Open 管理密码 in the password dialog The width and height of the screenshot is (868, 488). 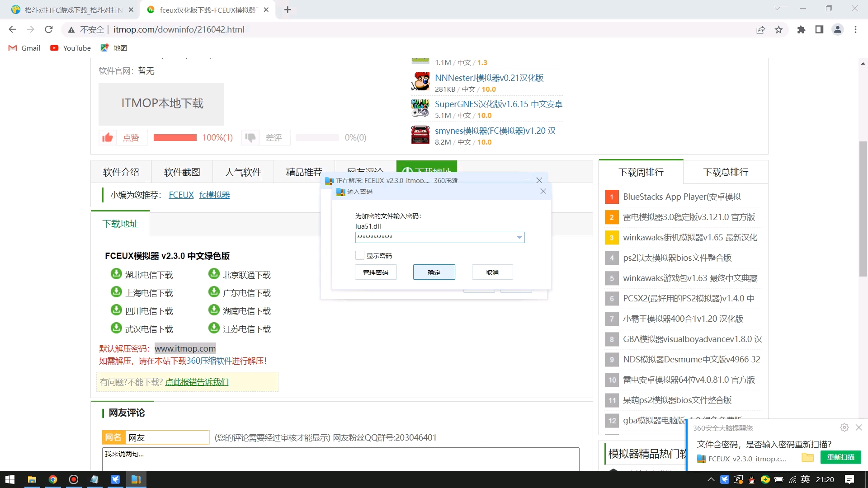tap(376, 272)
